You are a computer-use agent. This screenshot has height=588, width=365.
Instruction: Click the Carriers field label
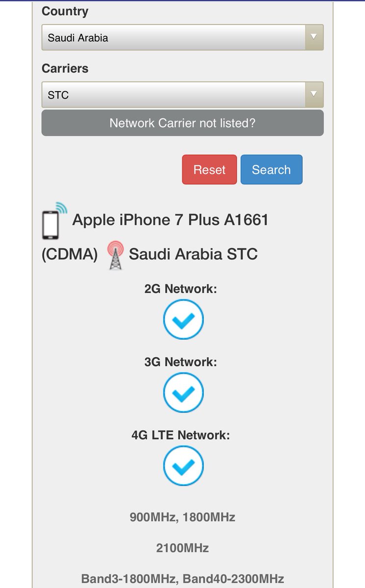point(65,69)
